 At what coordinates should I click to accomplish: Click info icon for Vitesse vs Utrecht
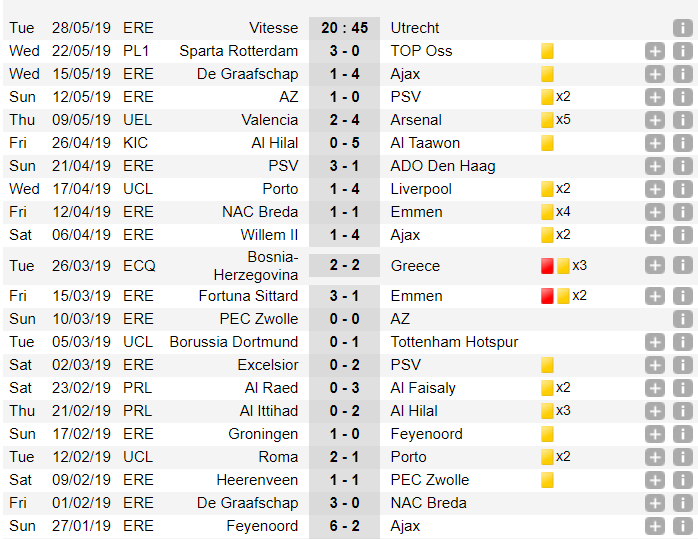tap(682, 28)
